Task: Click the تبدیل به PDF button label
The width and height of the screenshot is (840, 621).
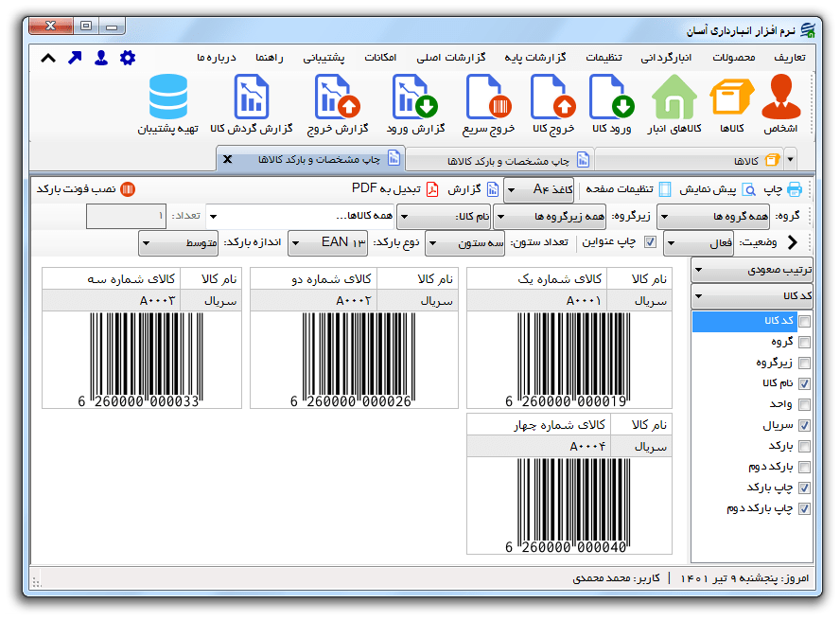Action: (x=386, y=189)
